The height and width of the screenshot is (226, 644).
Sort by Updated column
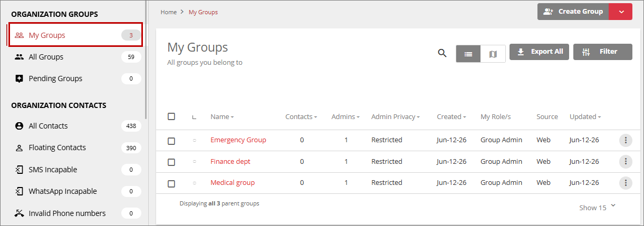(x=585, y=117)
